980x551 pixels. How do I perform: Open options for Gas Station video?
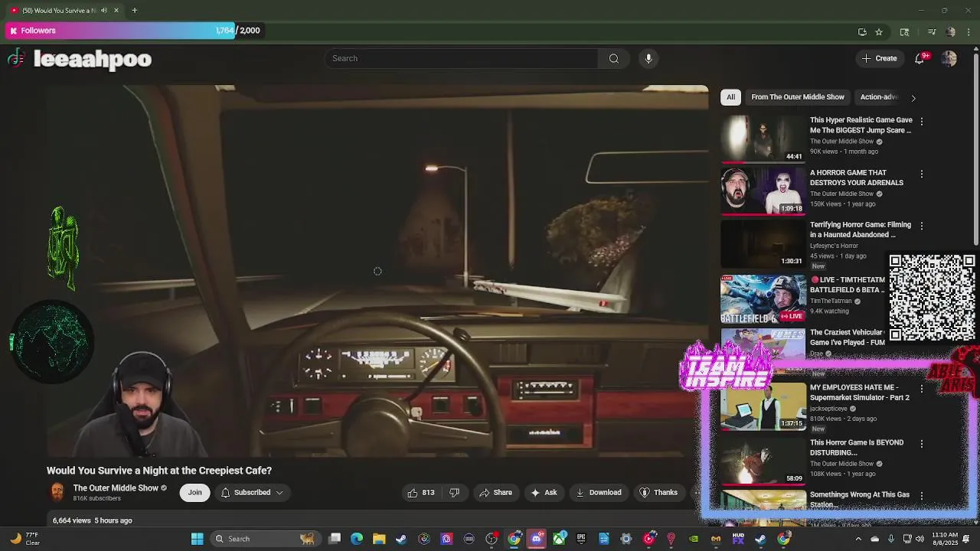pyautogui.click(x=922, y=496)
